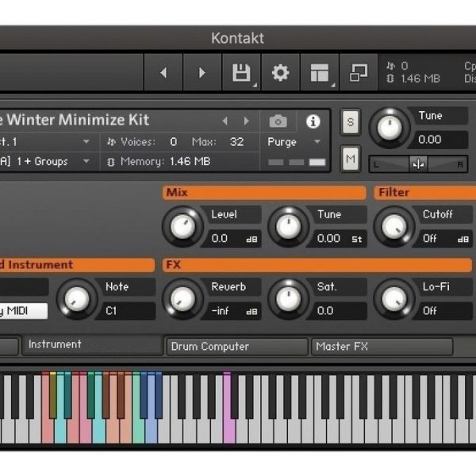
Task: Click the Reverb value -inf dB field
Action: click(232, 311)
